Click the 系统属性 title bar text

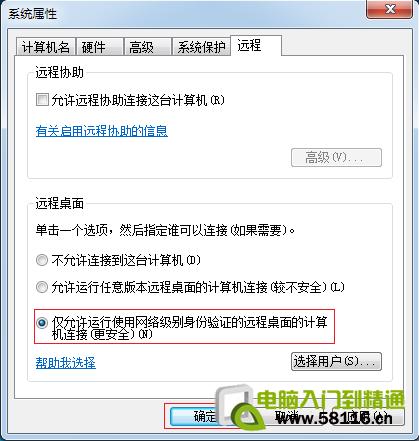(x=33, y=14)
